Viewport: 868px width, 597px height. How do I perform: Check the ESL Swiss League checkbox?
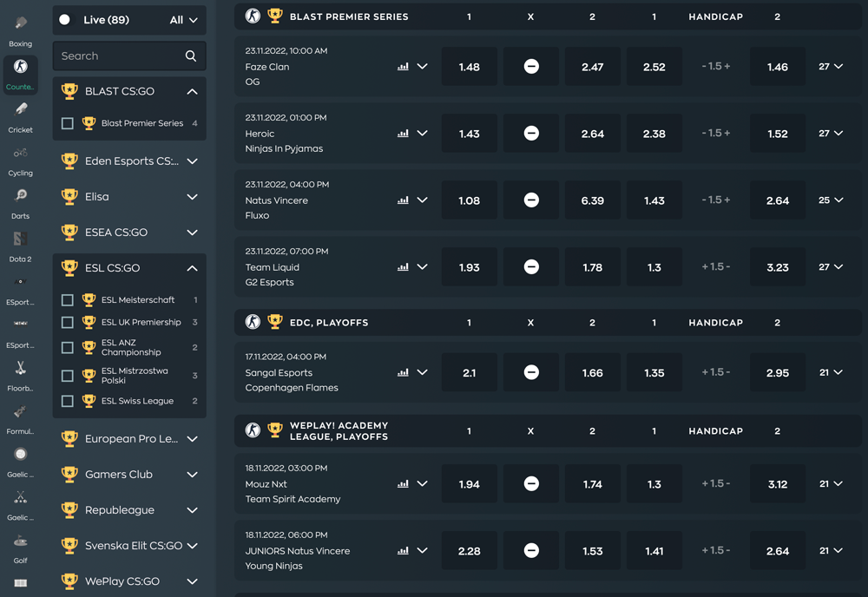66,401
